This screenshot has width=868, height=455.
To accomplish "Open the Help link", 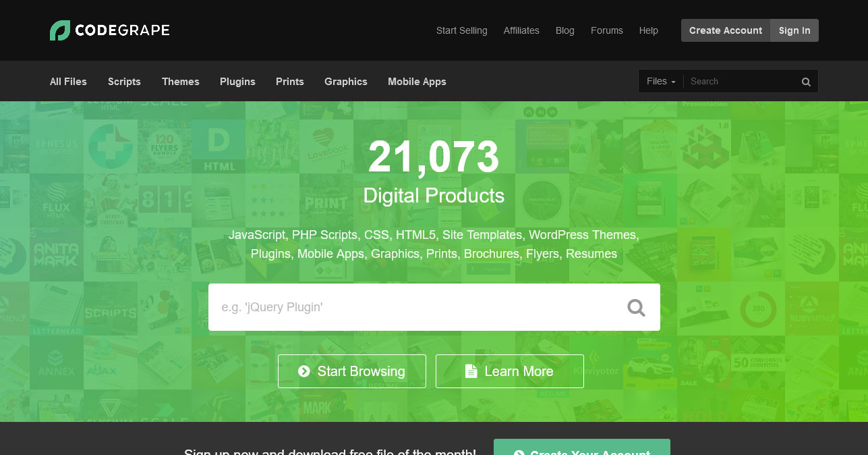I will pyautogui.click(x=649, y=30).
